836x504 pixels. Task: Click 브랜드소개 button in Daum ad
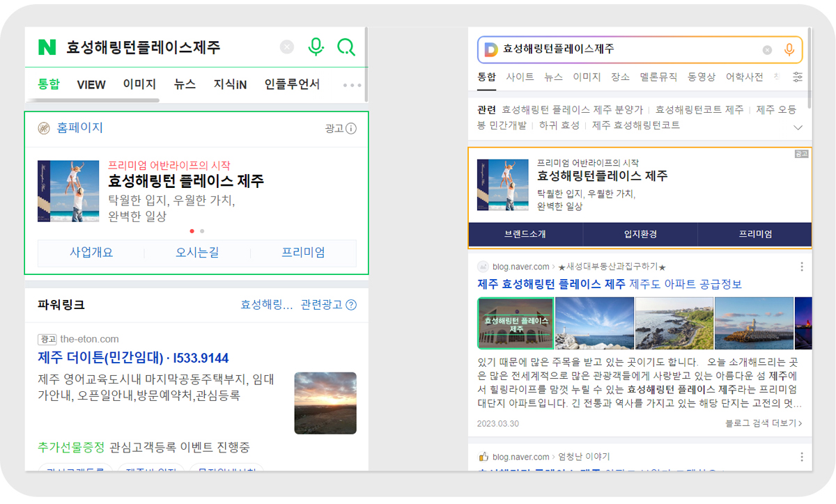pyautogui.click(x=525, y=234)
